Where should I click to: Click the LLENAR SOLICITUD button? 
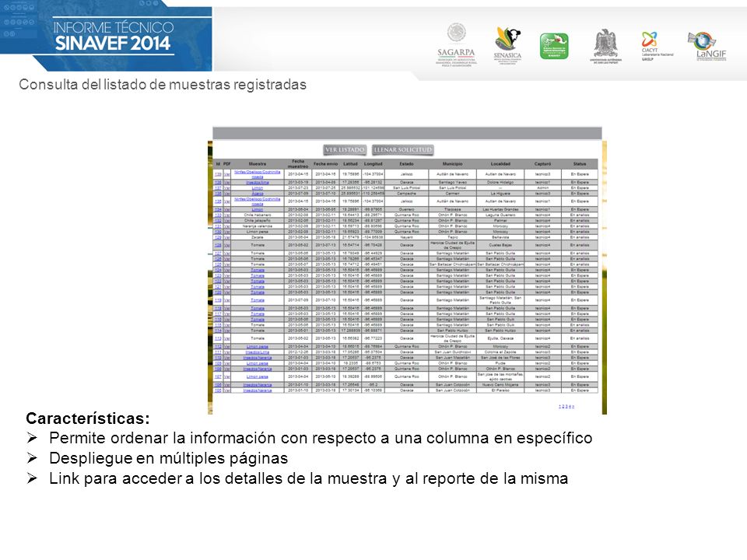(x=402, y=150)
